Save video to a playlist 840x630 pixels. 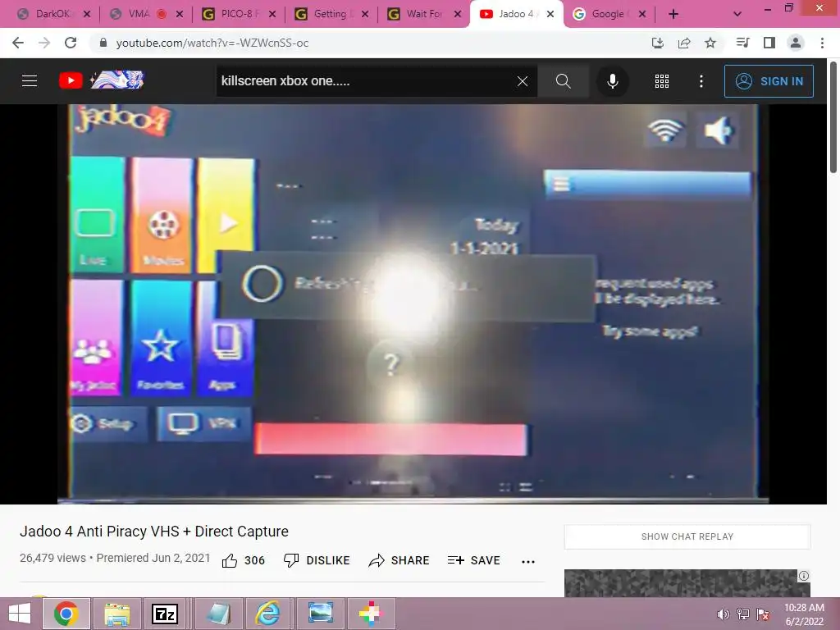474,560
